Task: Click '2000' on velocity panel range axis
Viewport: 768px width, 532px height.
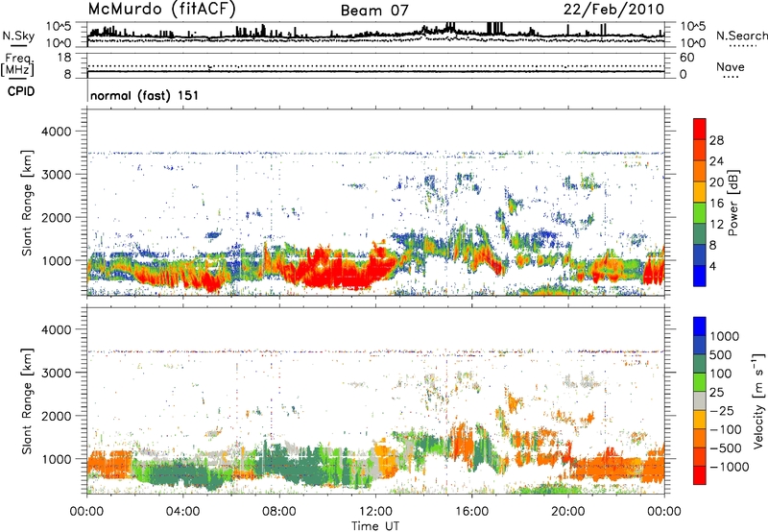Action: (56, 416)
